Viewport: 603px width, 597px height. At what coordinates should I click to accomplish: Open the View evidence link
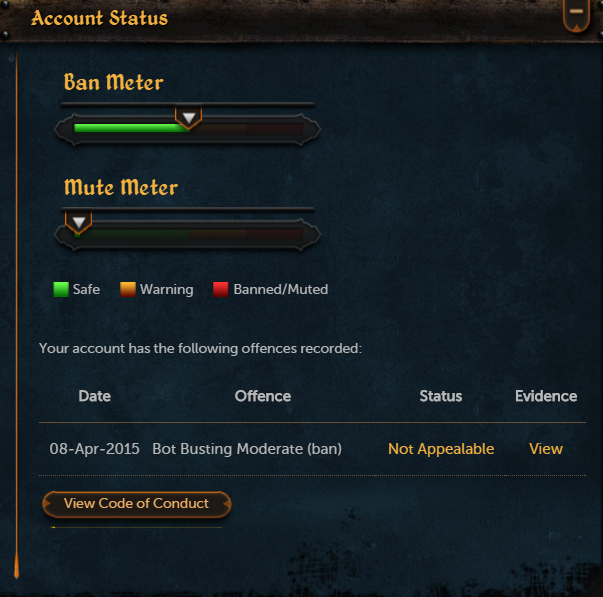546,449
